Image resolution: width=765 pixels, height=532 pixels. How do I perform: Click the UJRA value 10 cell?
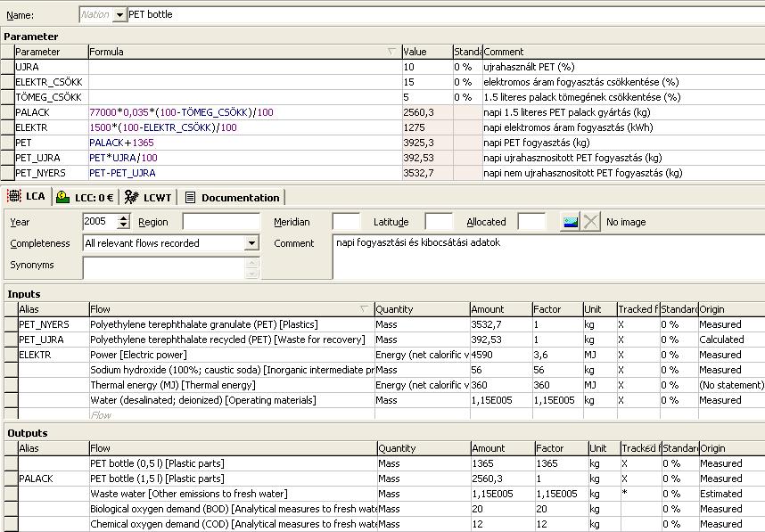point(427,67)
